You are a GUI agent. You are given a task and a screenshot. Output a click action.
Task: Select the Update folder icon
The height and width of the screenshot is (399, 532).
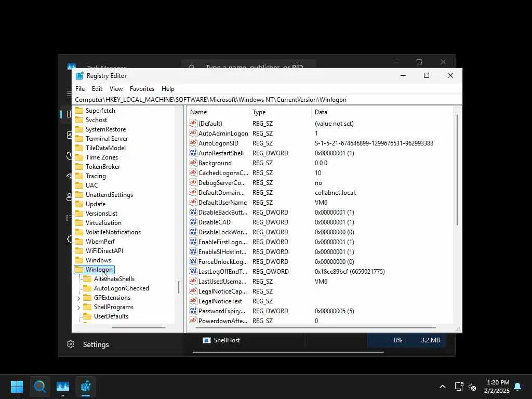point(79,204)
